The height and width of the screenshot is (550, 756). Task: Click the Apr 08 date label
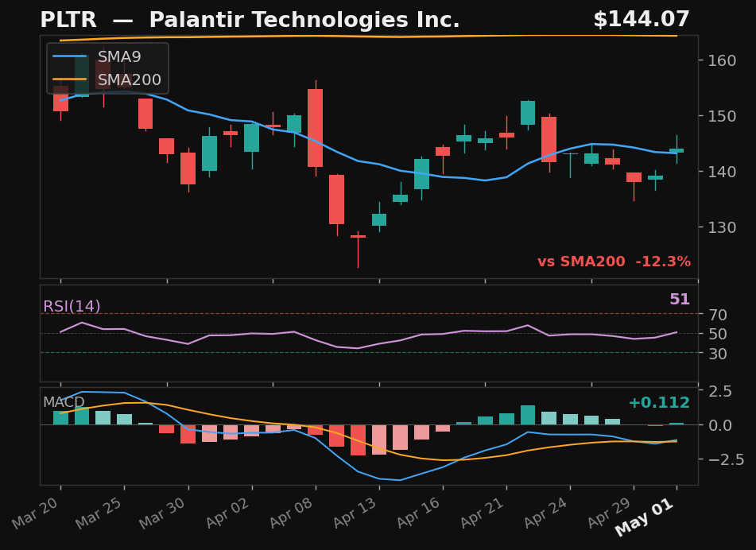click(x=293, y=513)
